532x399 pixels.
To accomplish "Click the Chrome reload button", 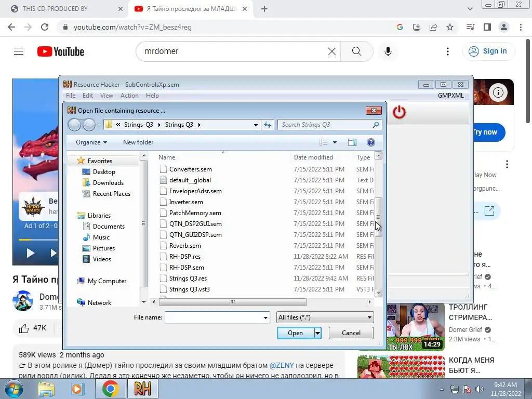I will pyautogui.click(x=45, y=27).
